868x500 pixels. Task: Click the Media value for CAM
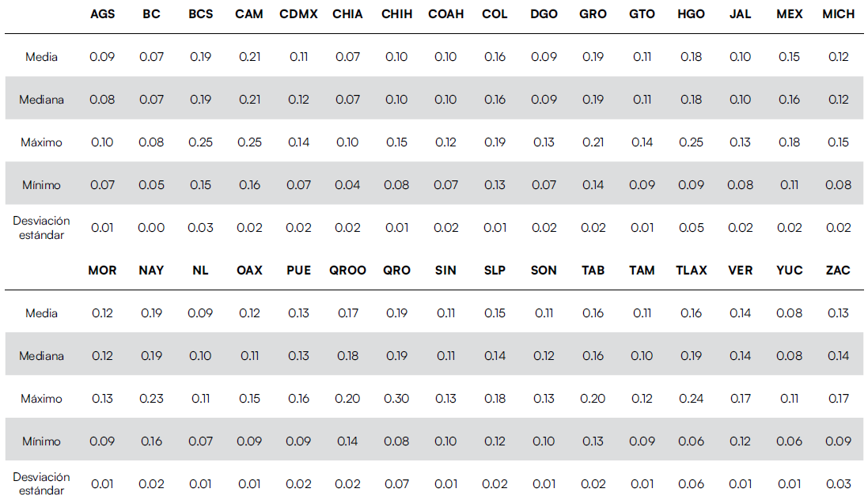249,57
